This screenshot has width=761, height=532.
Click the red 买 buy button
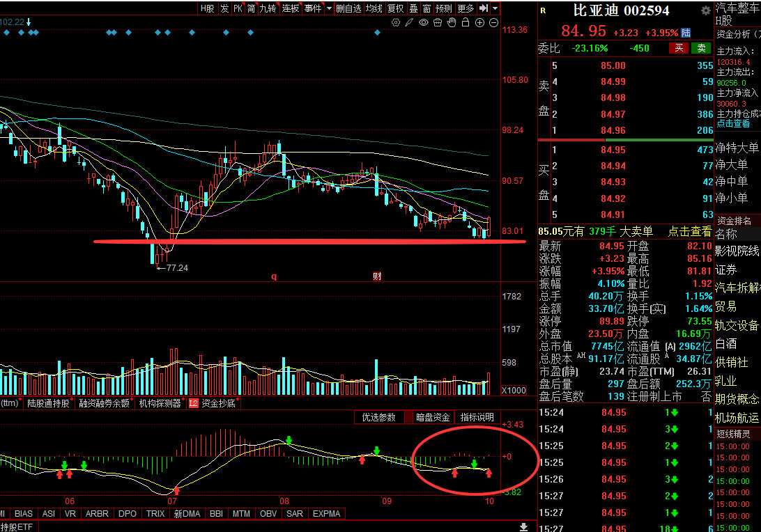pos(679,48)
